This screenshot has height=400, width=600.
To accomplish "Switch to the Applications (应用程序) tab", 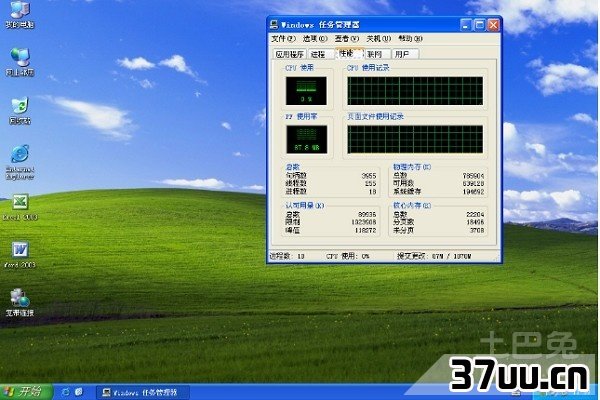I will pyautogui.click(x=290, y=54).
